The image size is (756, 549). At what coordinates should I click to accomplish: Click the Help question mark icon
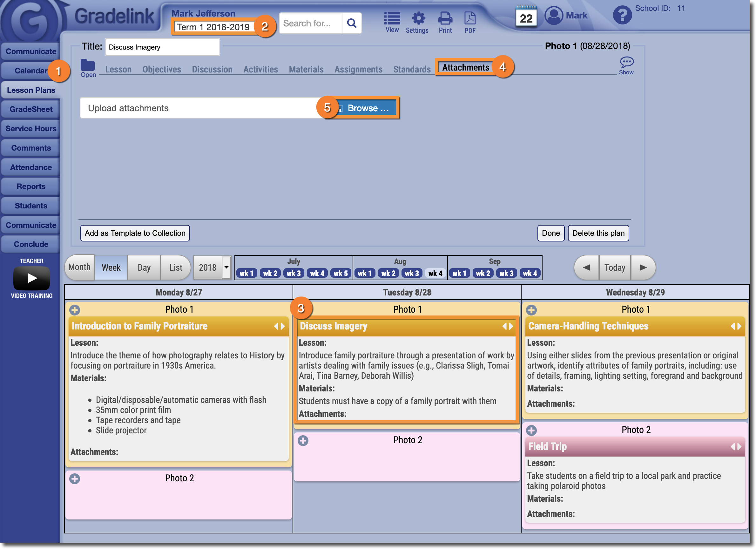tap(622, 15)
